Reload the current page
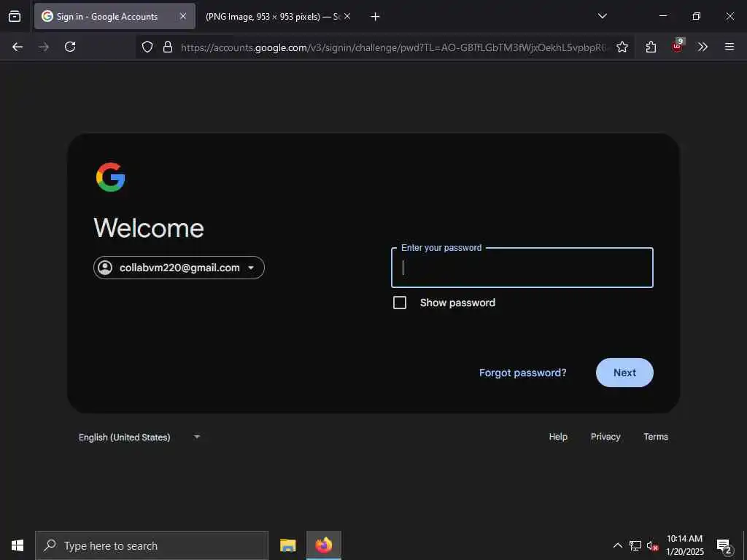Image resolution: width=747 pixels, height=560 pixels. click(x=70, y=47)
